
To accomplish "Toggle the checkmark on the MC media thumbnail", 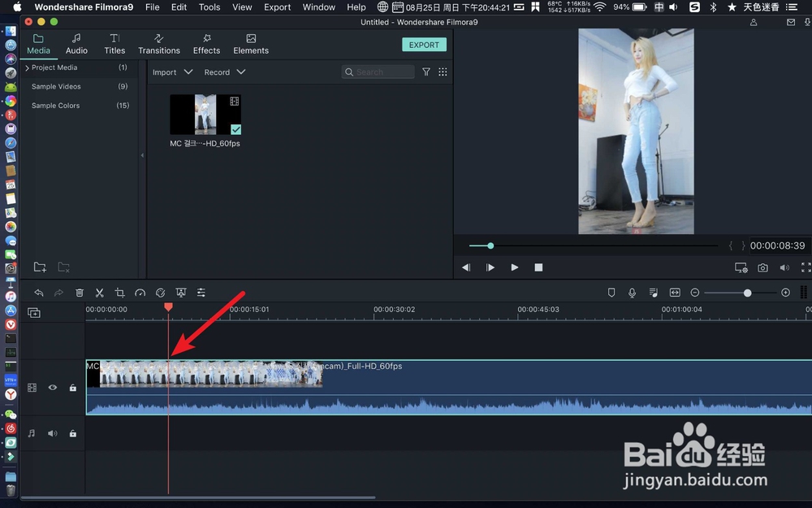I will click(235, 129).
